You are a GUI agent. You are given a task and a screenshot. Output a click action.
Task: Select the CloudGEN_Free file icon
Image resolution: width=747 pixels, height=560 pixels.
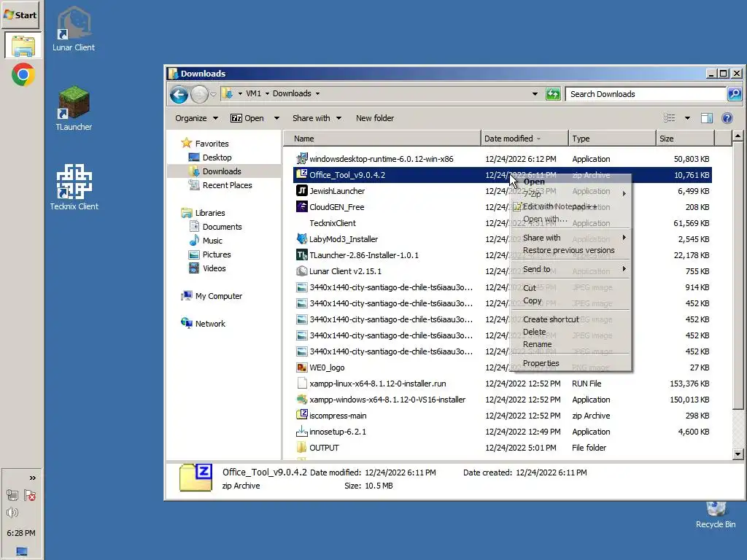coord(301,206)
